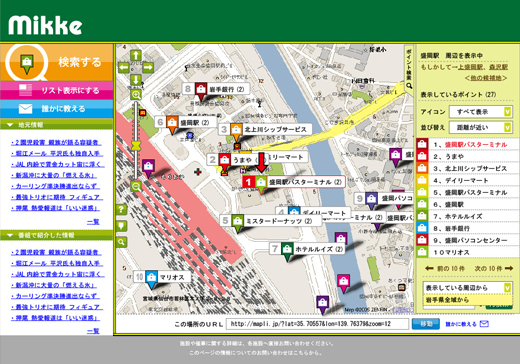Image resolution: width=520 pixels, height=364 pixels.
Task: Click the map search magnifier icon
Action: click(121, 242)
